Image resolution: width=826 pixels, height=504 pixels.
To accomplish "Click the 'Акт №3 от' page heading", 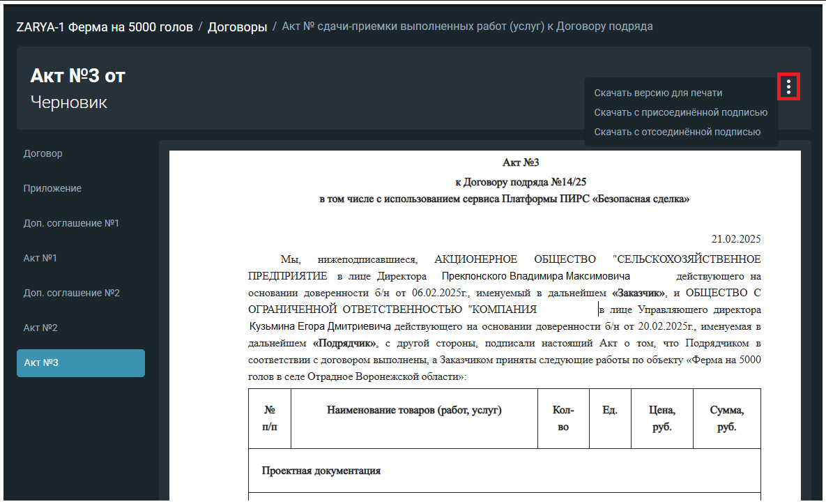I will pyautogui.click(x=77, y=76).
